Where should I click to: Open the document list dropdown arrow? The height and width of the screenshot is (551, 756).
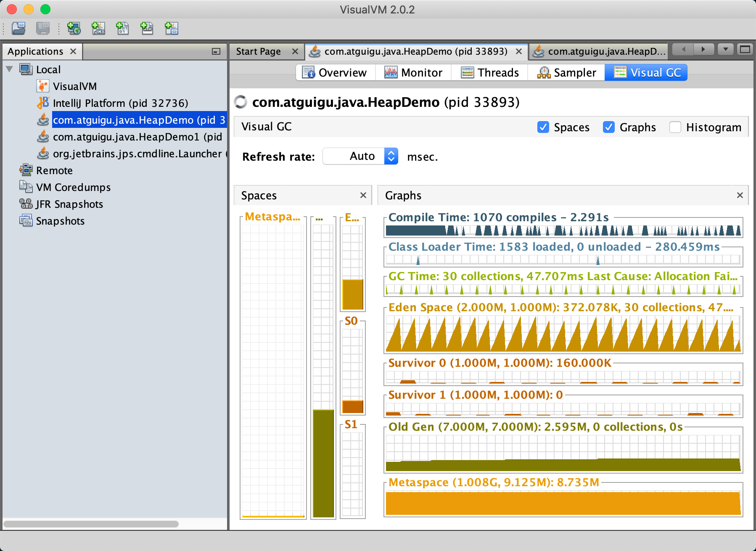coord(725,50)
